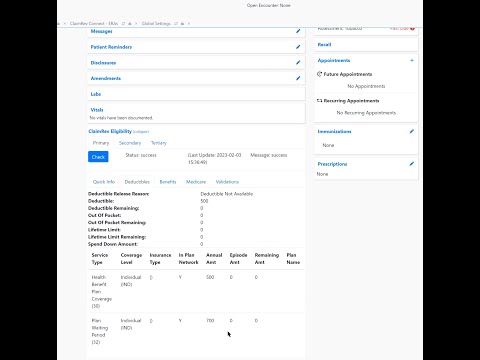Click the 'Service Type' column header

100,259
